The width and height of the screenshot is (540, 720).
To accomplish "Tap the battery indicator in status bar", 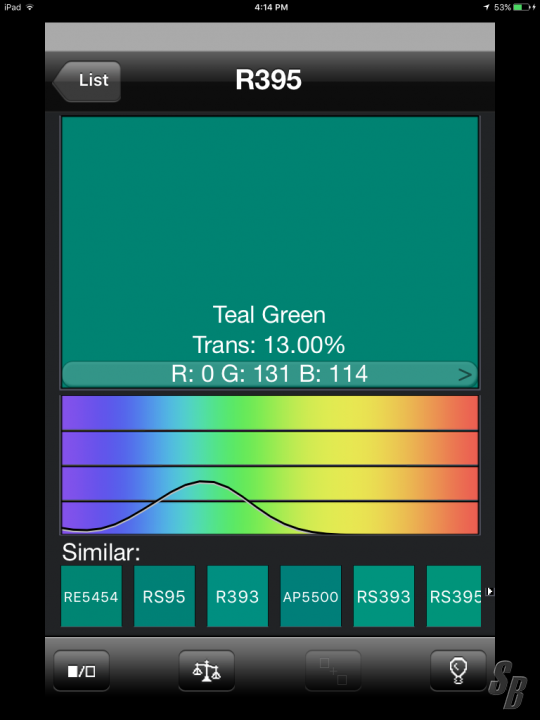I will [524, 7].
